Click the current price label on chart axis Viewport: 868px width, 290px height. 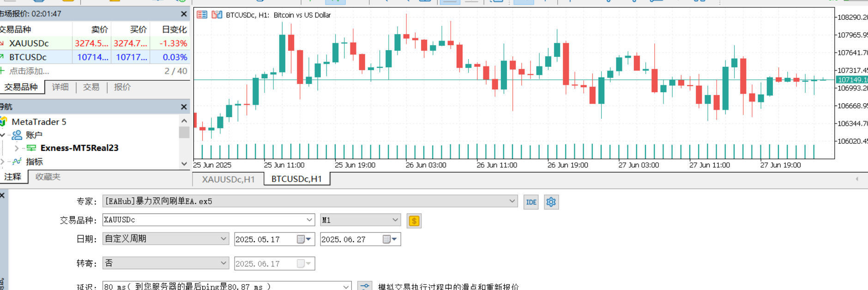852,80
